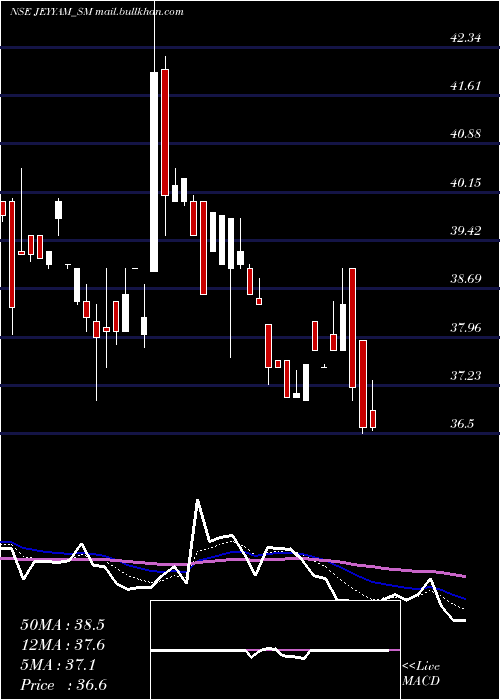The height and width of the screenshot is (700, 500).
Task: Click inside the MACD inset chart box
Action: [275, 650]
